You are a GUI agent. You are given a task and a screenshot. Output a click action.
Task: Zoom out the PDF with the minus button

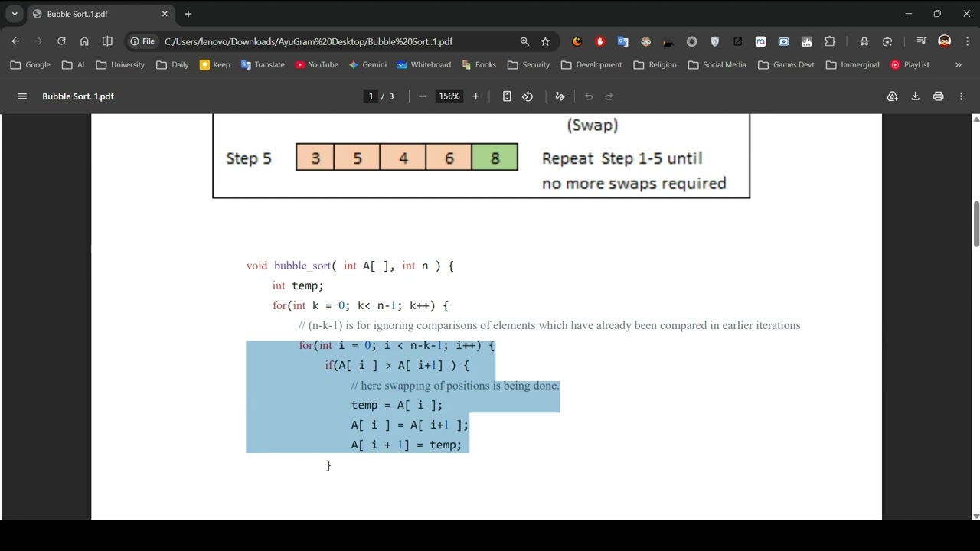422,96
